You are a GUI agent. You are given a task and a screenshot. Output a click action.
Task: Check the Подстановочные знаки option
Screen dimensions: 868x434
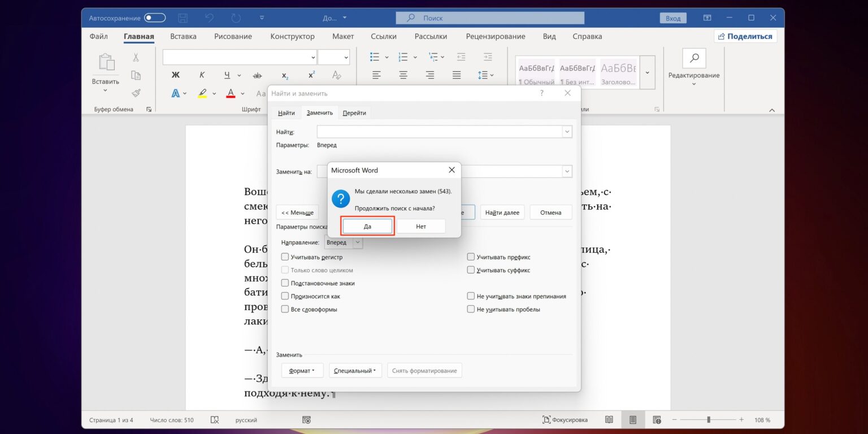tap(285, 283)
